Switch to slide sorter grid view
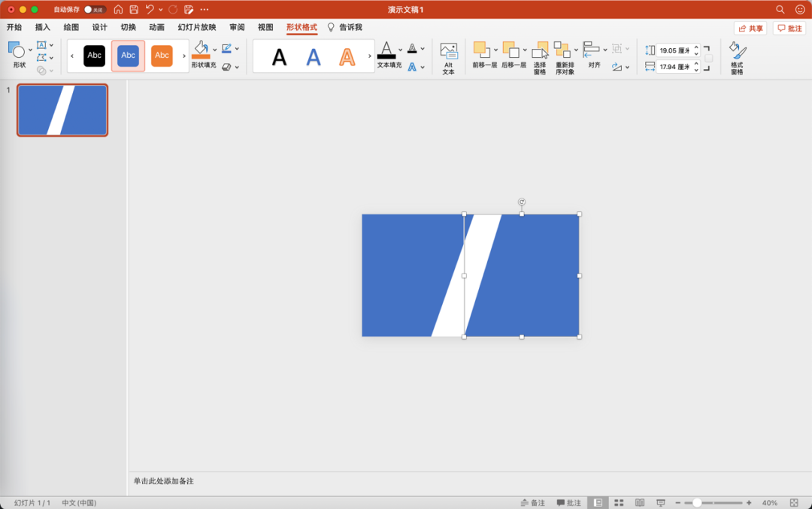The image size is (812, 509). (619, 502)
